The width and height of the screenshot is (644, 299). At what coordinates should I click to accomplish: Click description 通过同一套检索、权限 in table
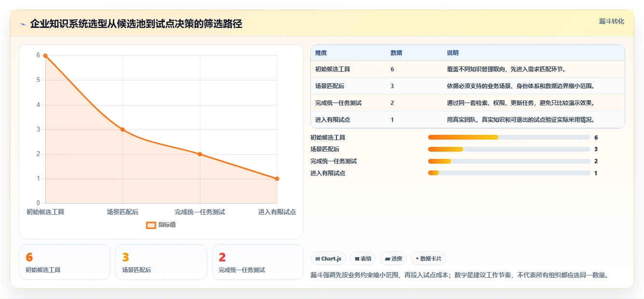point(521,103)
